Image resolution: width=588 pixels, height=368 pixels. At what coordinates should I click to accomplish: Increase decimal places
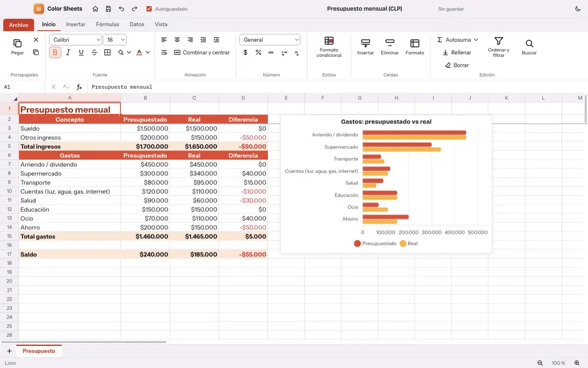[x=284, y=53]
